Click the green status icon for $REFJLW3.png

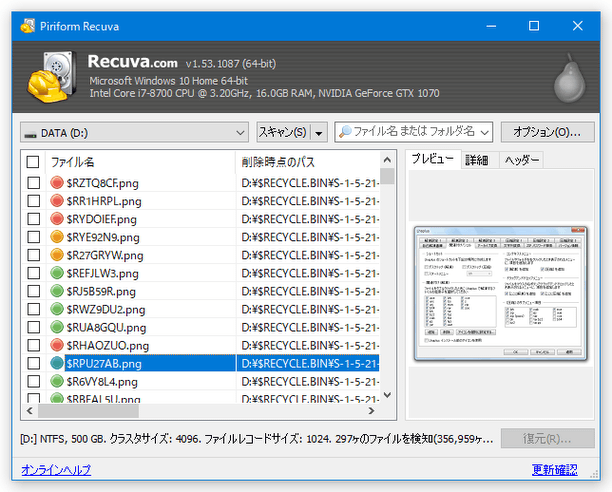(57, 273)
